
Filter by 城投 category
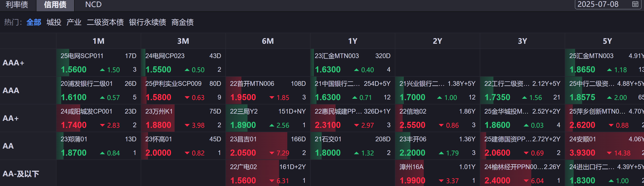[x=54, y=22]
